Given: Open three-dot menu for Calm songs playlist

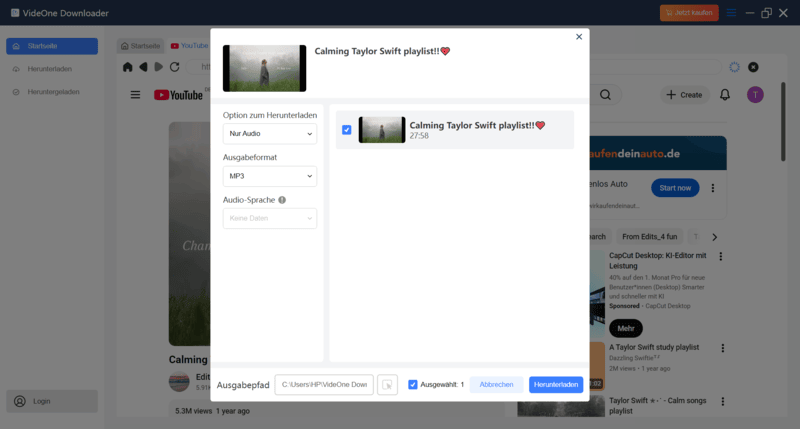Looking at the screenshot, I should click(x=722, y=401).
